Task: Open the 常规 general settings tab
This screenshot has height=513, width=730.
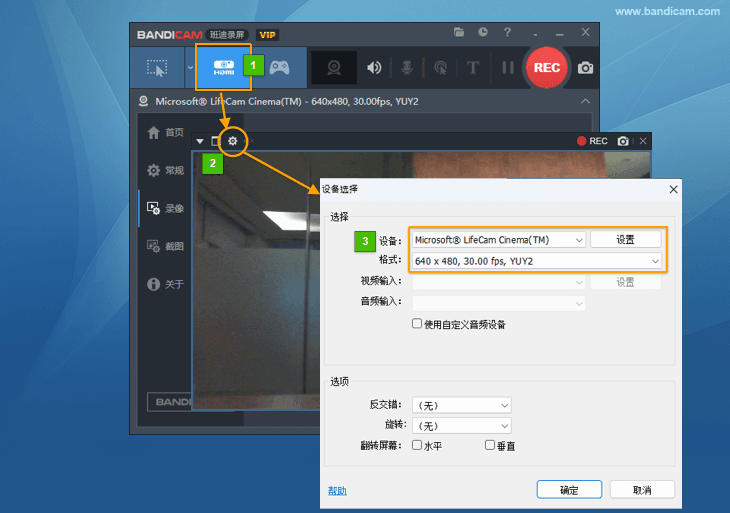Action: [x=166, y=170]
